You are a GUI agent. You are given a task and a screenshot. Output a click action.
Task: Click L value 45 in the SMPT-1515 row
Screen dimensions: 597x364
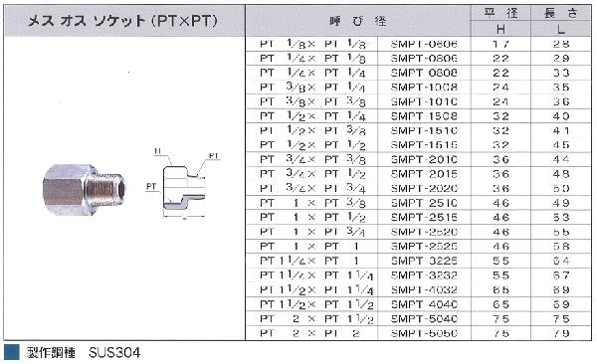point(561,145)
